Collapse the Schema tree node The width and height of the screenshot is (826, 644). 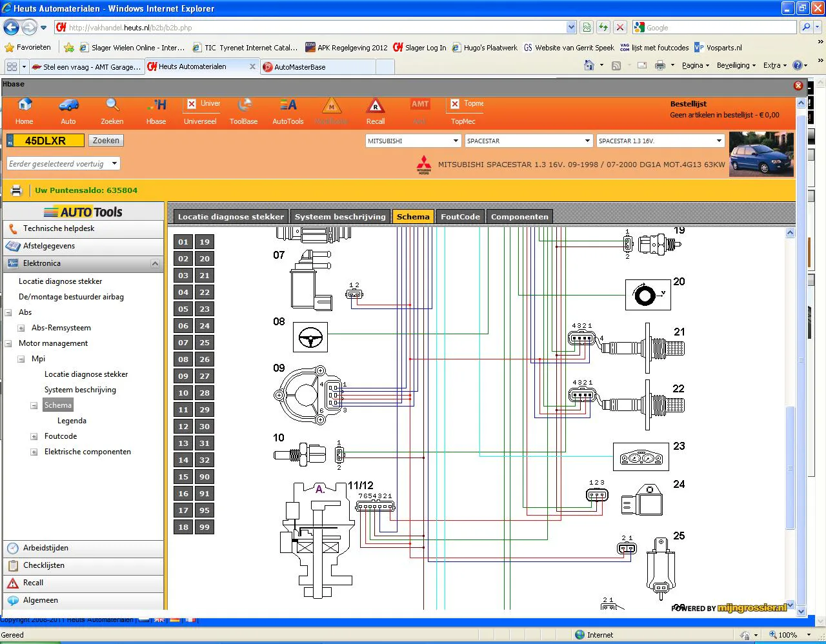pyautogui.click(x=34, y=406)
